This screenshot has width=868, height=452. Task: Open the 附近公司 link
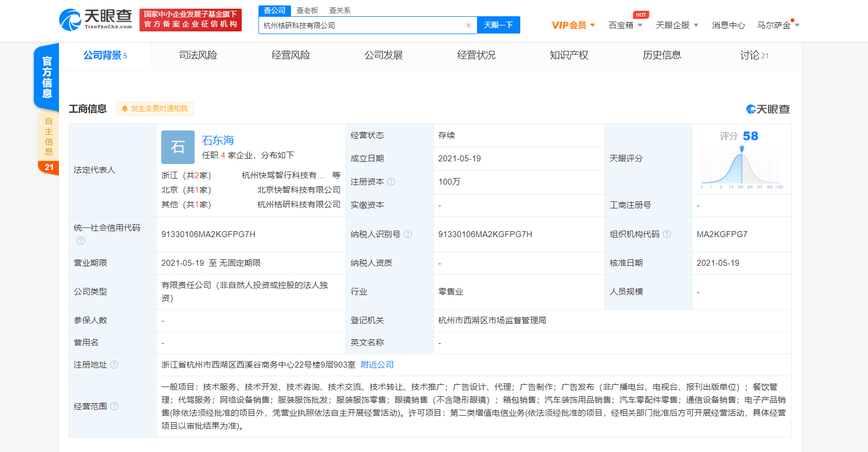point(377,365)
